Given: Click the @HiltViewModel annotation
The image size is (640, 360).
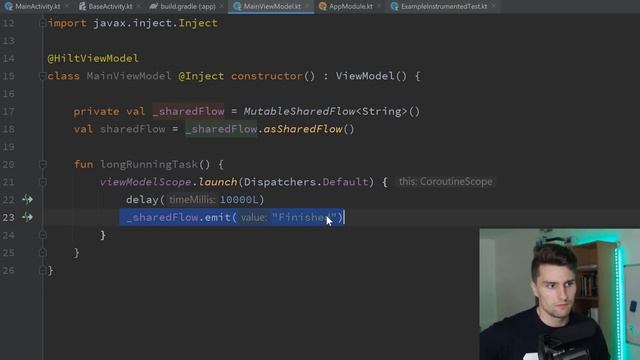Looking at the screenshot, I should pyautogui.click(x=93, y=58).
